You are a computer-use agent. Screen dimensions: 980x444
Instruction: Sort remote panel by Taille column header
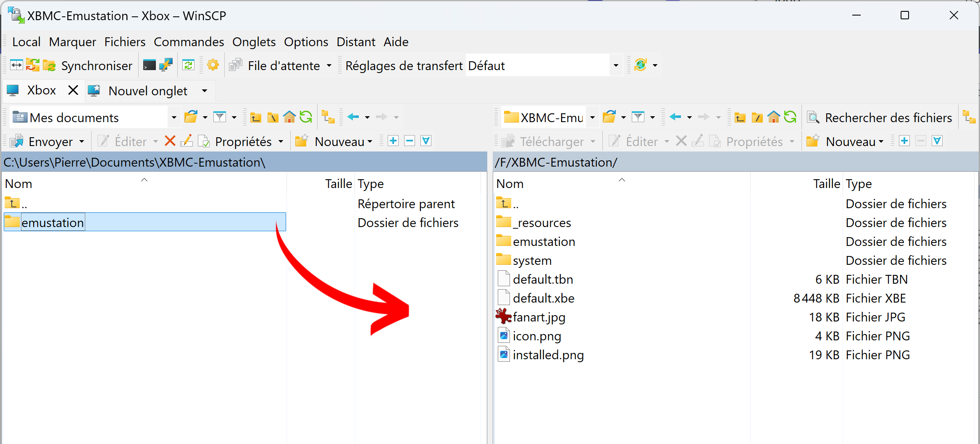[796, 184]
